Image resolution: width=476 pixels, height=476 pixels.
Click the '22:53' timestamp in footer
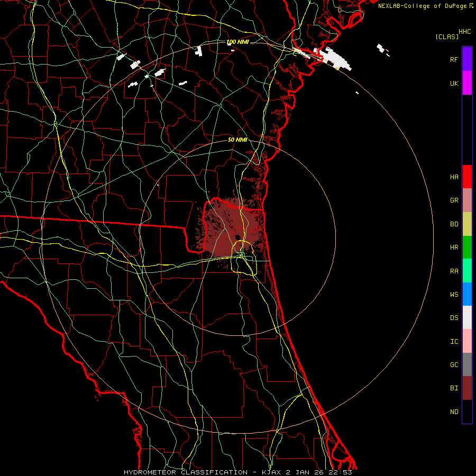[340, 472]
